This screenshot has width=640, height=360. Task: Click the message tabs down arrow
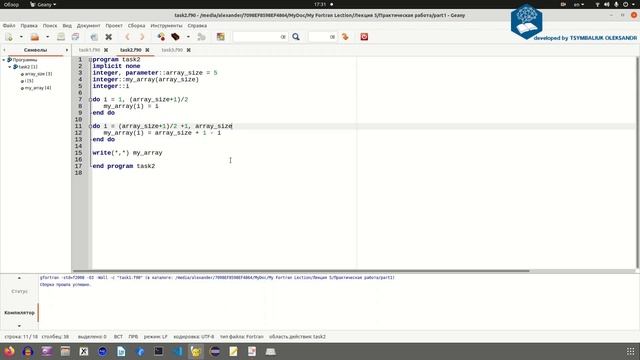coord(19,326)
